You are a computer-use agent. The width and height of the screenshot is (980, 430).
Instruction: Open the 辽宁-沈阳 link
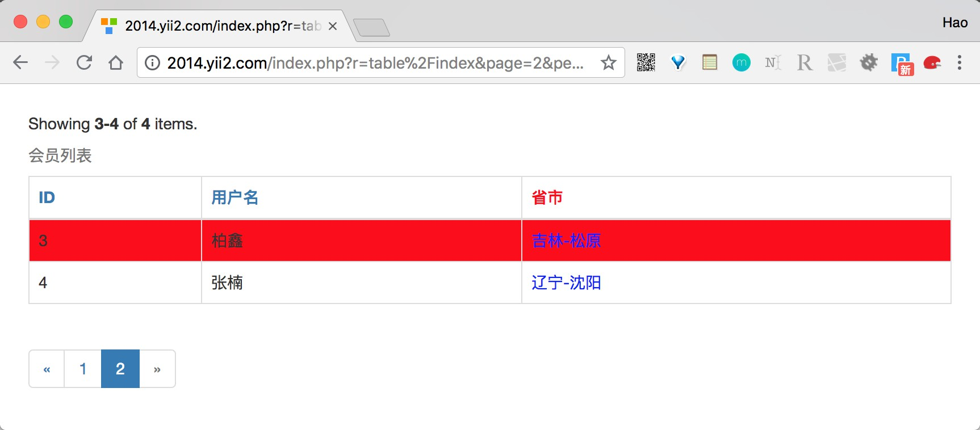click(x=566, y=283)
